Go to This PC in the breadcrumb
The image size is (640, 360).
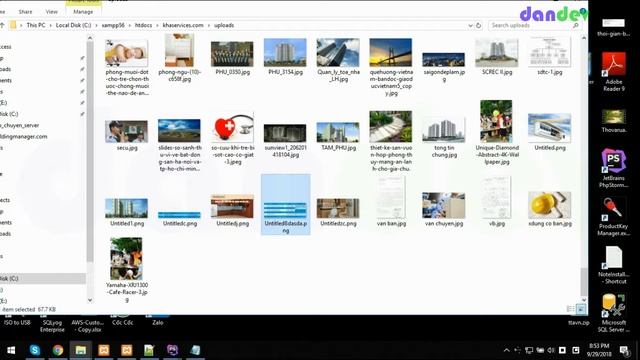(36, 25)
